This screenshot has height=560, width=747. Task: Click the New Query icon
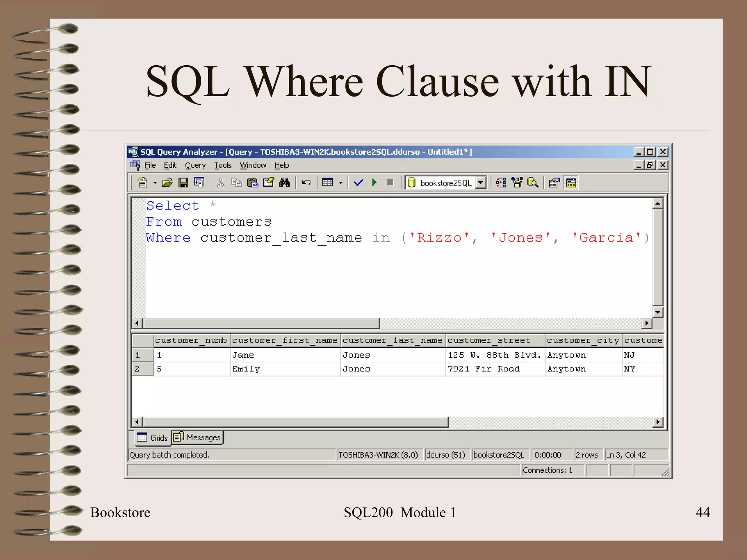(x=142, y=182)
